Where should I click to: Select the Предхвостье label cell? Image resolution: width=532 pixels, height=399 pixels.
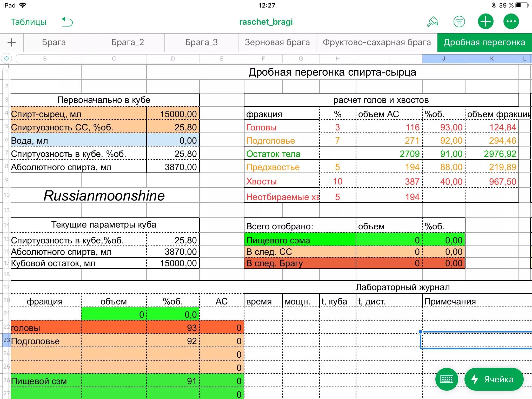point(282,167)
